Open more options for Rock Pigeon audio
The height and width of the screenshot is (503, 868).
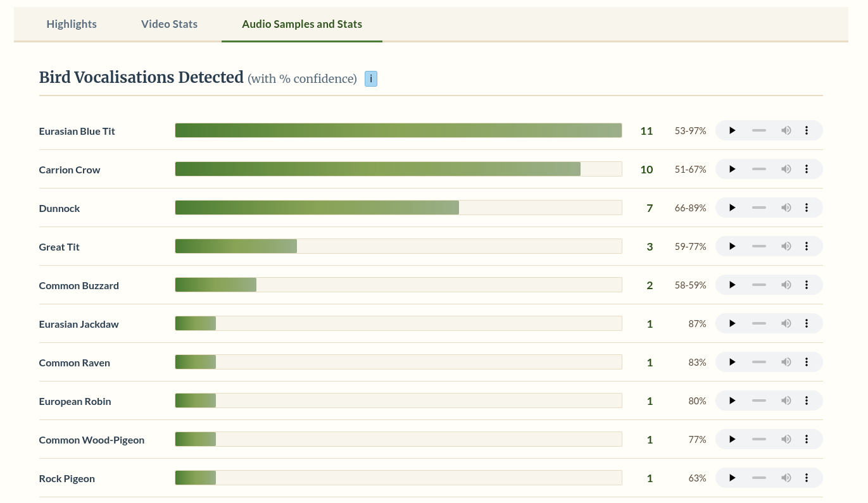click(x=807, y=478)
